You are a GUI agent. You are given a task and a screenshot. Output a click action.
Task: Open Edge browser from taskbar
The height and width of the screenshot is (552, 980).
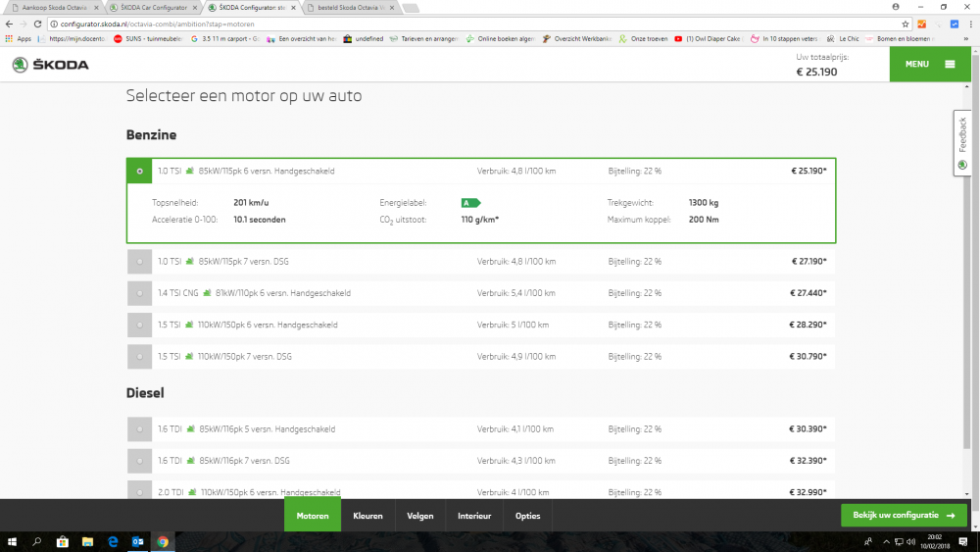click(x=113, y=542)
